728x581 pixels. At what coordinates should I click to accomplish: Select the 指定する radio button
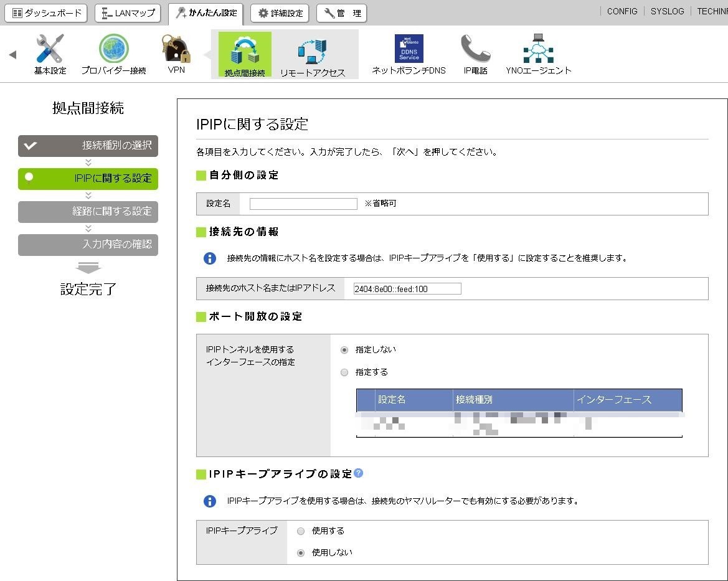click(344, 372)
